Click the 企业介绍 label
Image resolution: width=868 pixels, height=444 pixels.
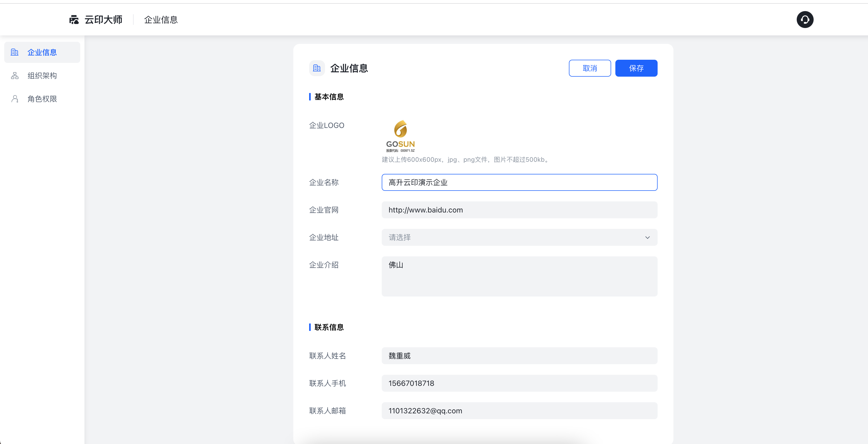pyautogui.click(x=324, y=265)
